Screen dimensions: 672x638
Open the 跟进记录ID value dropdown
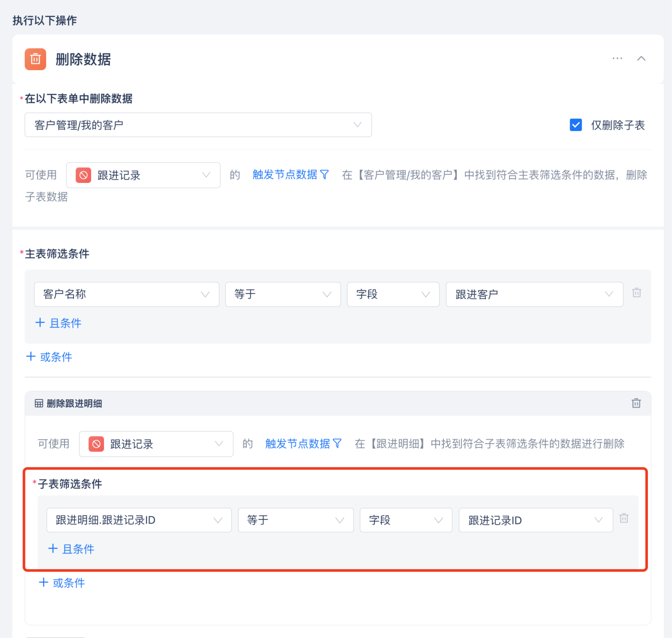pyautogui.click(x=536, y=520)
